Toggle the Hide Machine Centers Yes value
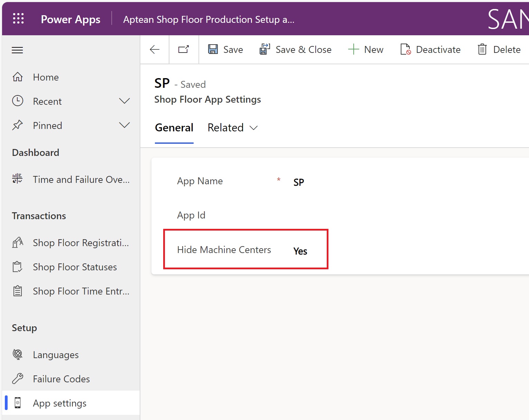 pos(300,251)
